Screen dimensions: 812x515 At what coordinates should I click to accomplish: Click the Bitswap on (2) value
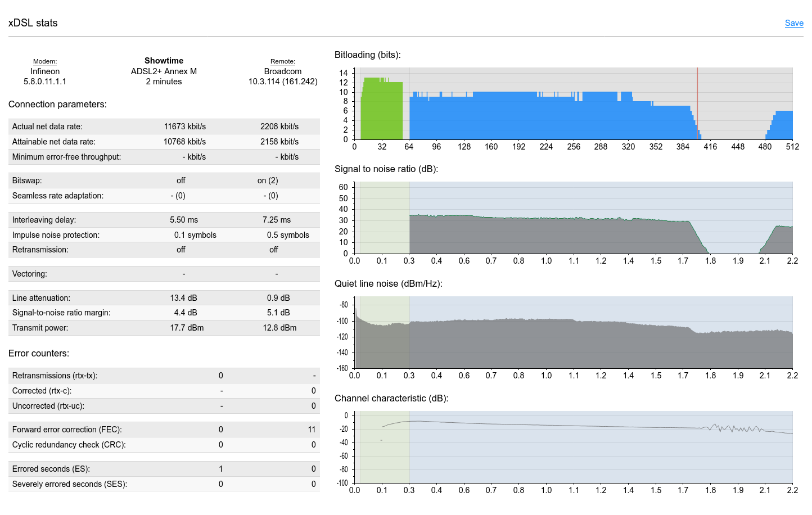[x=268, y=180]
